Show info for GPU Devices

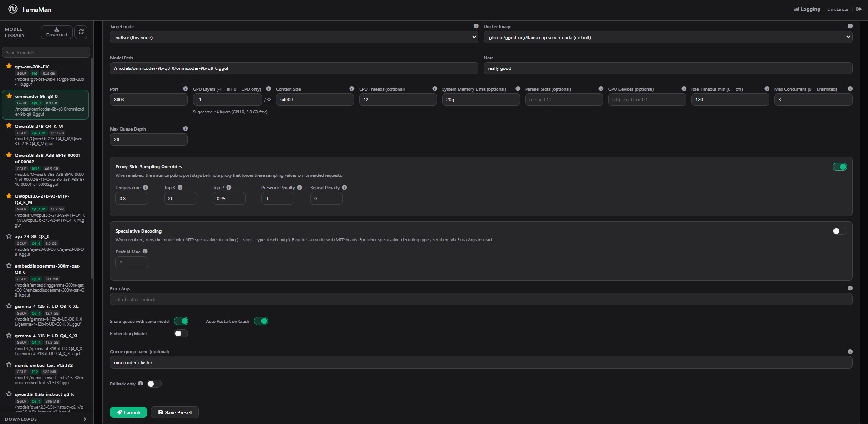pos(684,88)
